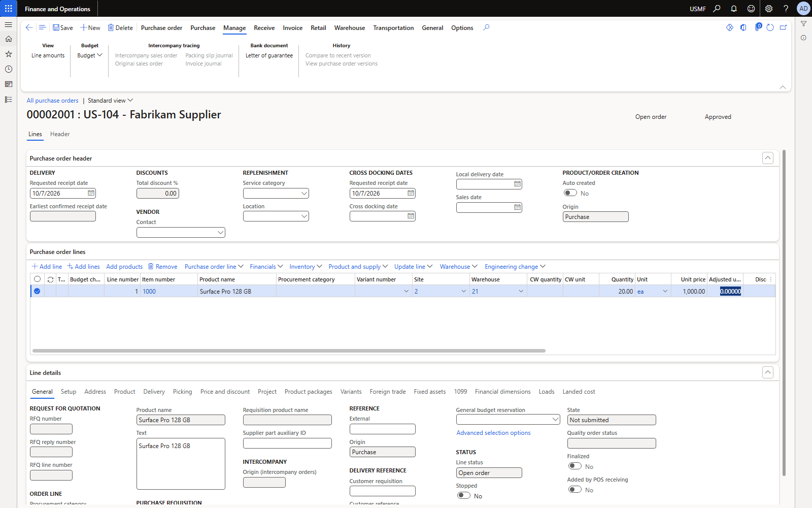This screenshot has height=508, width=812.
Task: Click the Delete trash button
Action: click(120, 28)
